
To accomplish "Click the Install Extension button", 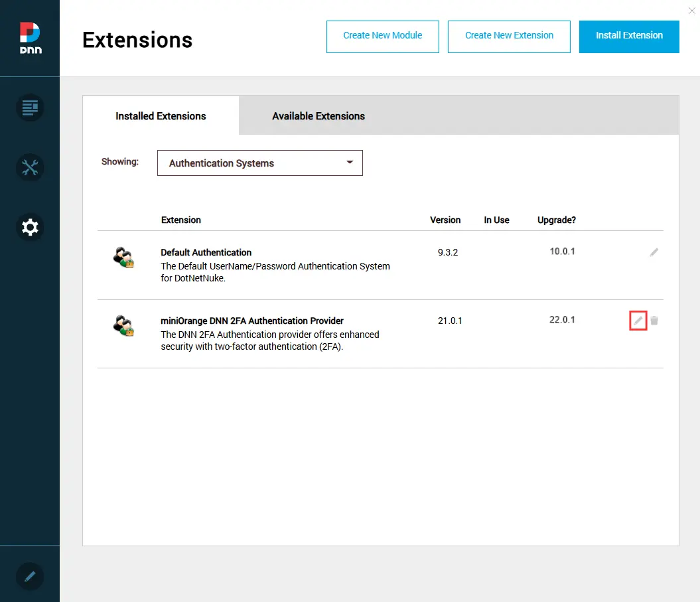I will [629, 37].
